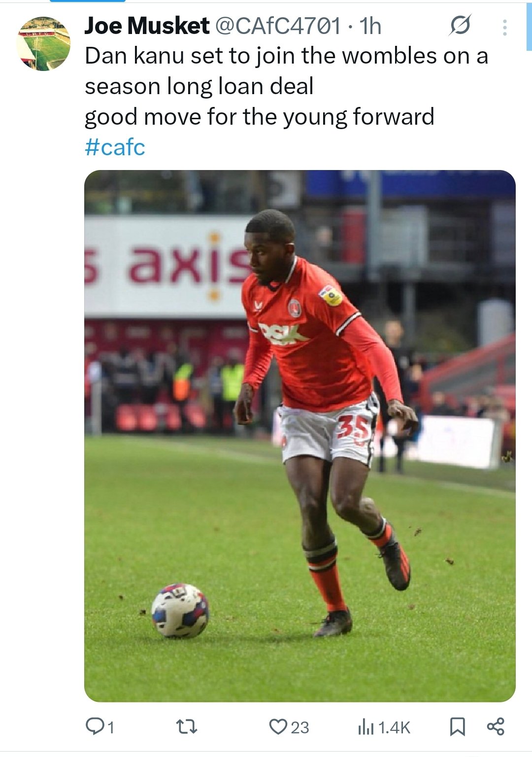Click the like count of 23
This screenshot has width=532, height=757.
point(300,727)
